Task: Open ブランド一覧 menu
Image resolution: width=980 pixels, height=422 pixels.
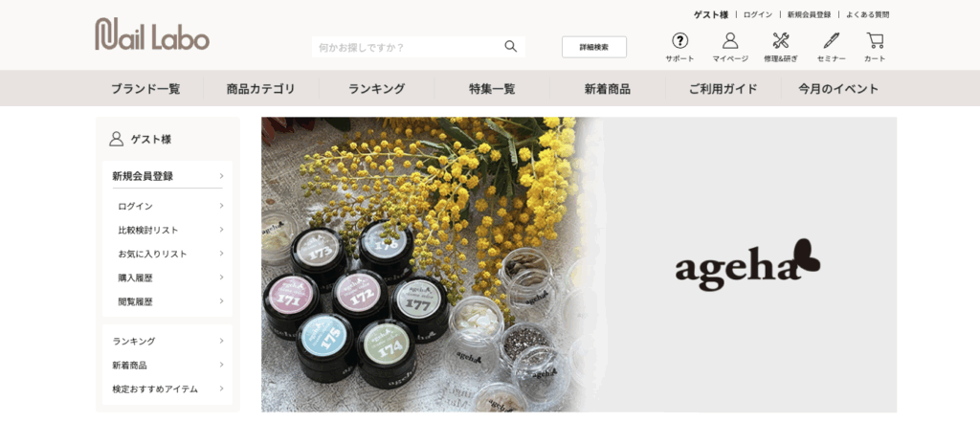Action: click(x=145, y=89)
